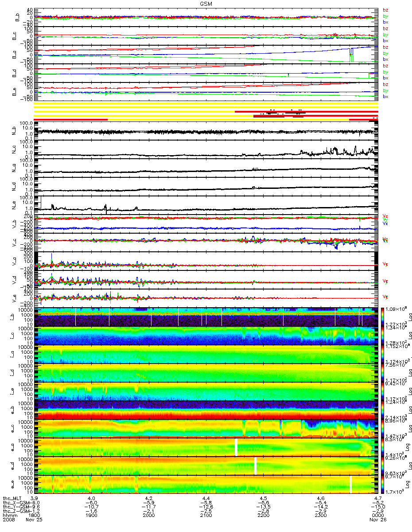Click the thc_MLT row label
412x532 pixels.
pos(12,499)
